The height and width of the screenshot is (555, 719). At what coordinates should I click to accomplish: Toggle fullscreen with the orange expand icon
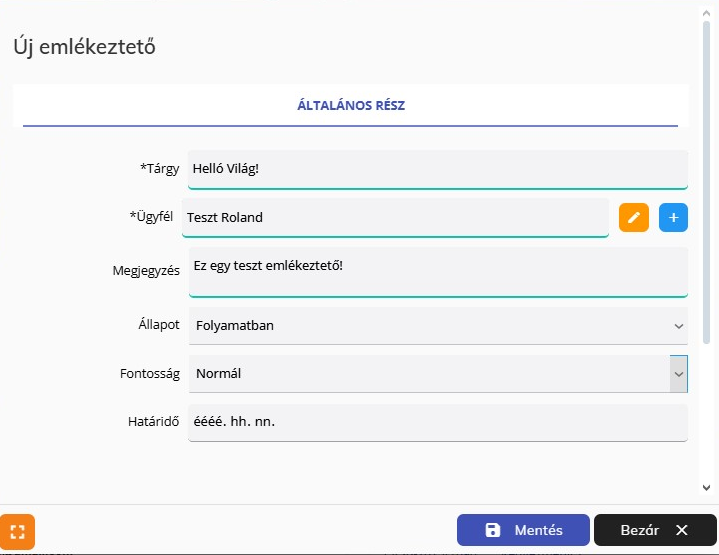[17, 530]
